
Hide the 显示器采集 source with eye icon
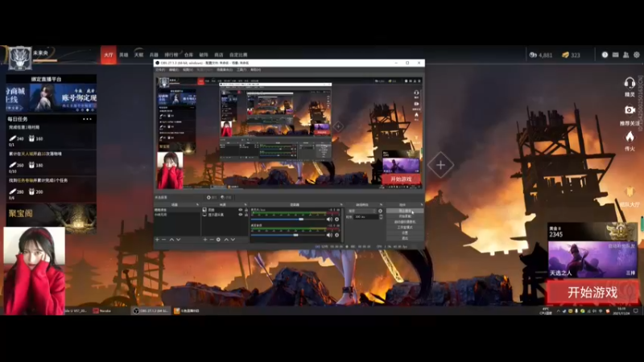point(241,215)
